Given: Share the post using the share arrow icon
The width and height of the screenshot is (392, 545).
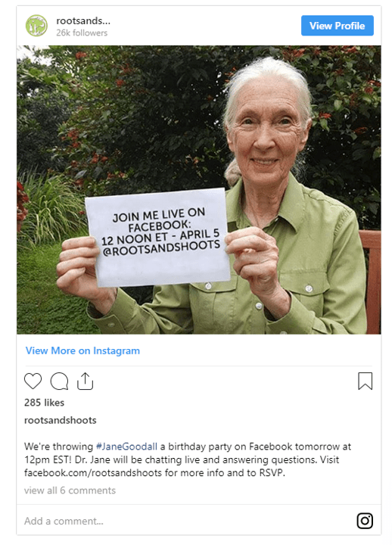Looking at the screenshot, I should pyautogui.click(x=86, y=381).
